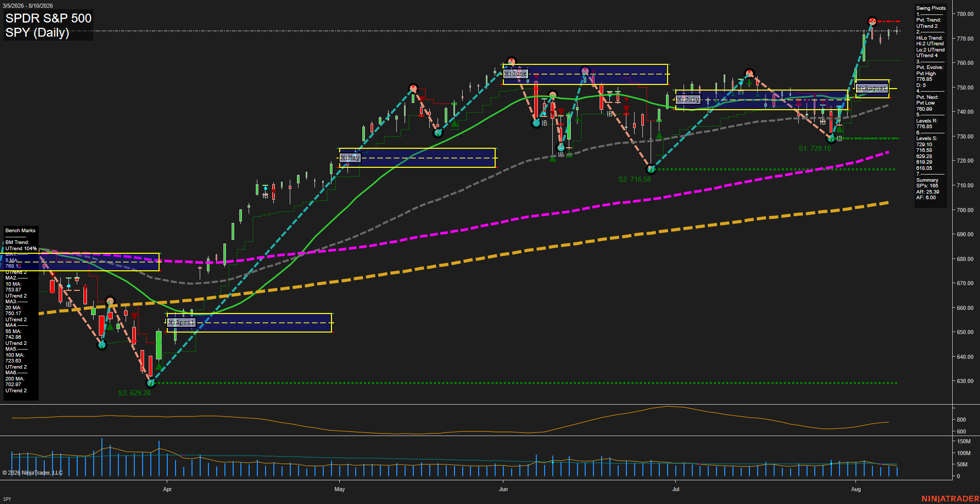Click the 2026 NinjaTrader, LLC copyright text
This screenshot has height=504, width=980.
tap(32, 473)
